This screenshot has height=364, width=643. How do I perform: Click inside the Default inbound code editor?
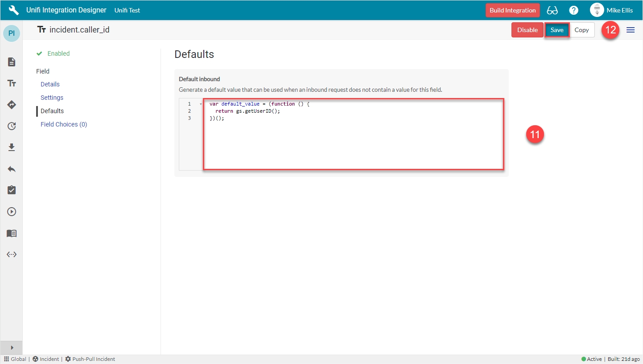(x=353, y=138)
